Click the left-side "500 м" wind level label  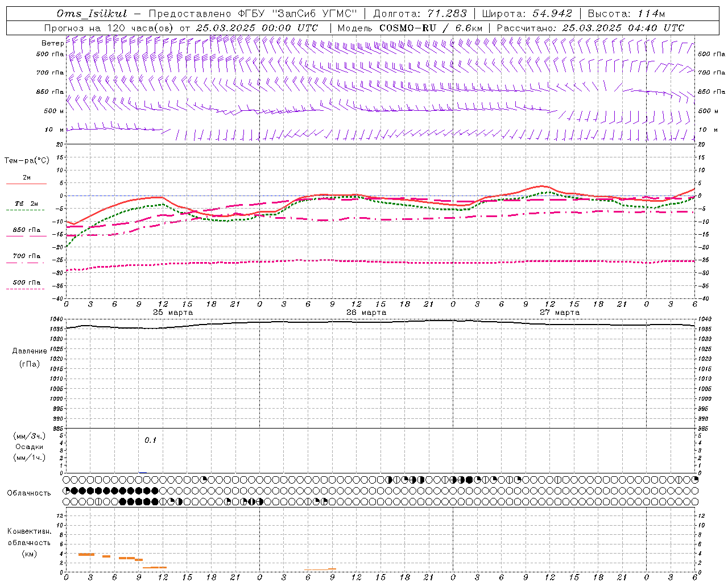pos(54,111)
